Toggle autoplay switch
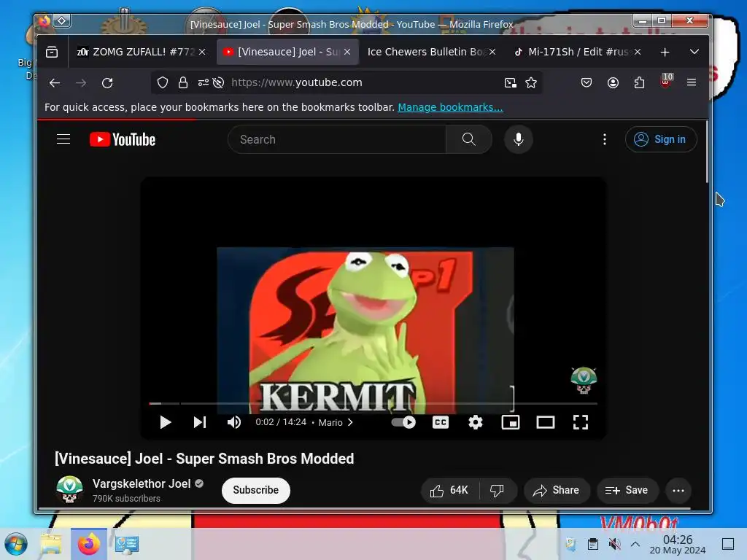This screenshot has height=560, width=747. 403,422
